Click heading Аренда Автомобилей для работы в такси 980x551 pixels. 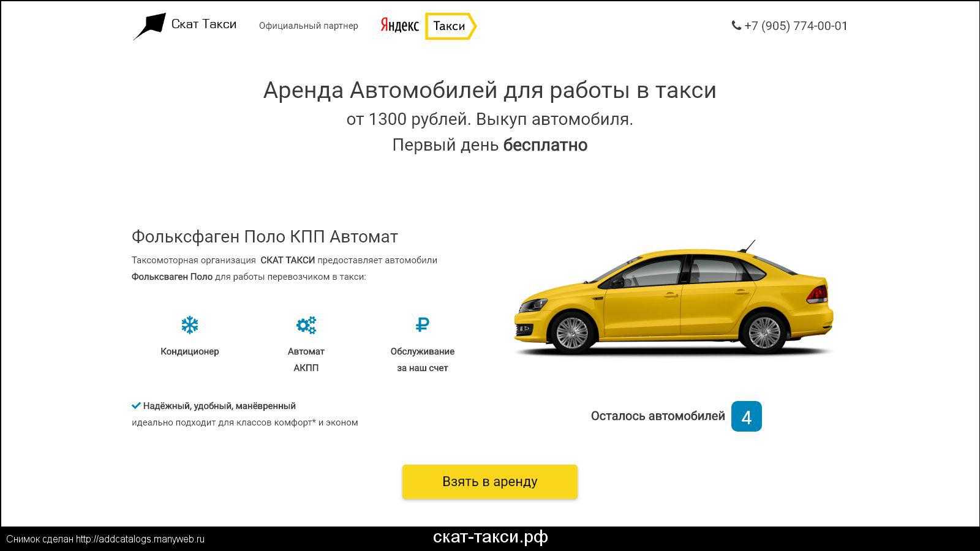click(x=490, y=91)
